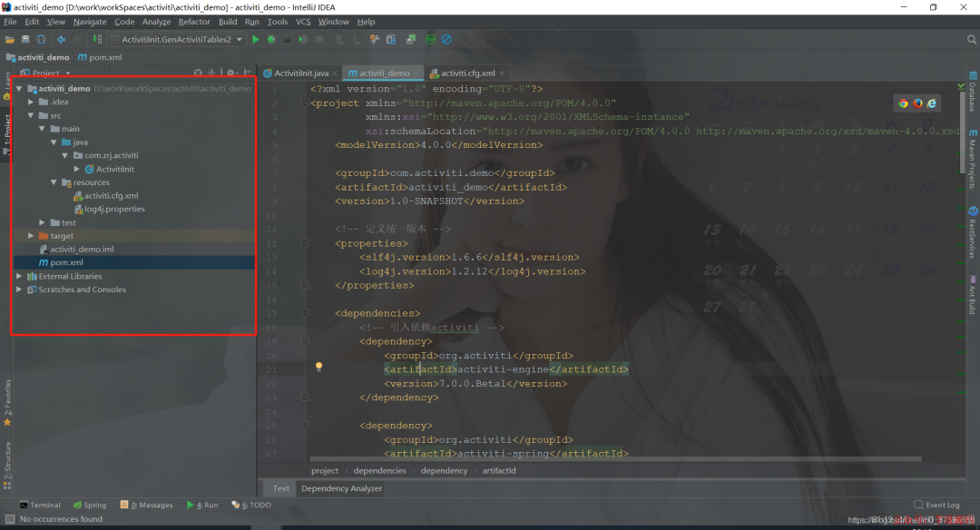This screenshot has width=980, height=530.
Task: Open Project Structure toolbar icon
Action: [x=390, y=39]
